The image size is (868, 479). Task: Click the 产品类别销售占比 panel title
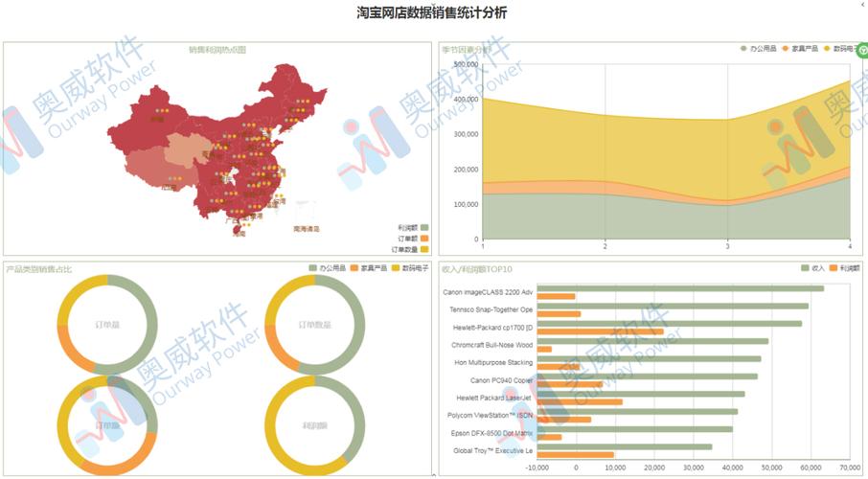tap(38, 269)
